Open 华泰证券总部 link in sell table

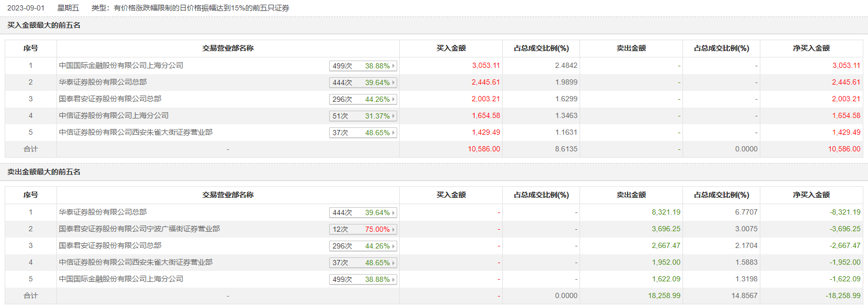point(102,212)
